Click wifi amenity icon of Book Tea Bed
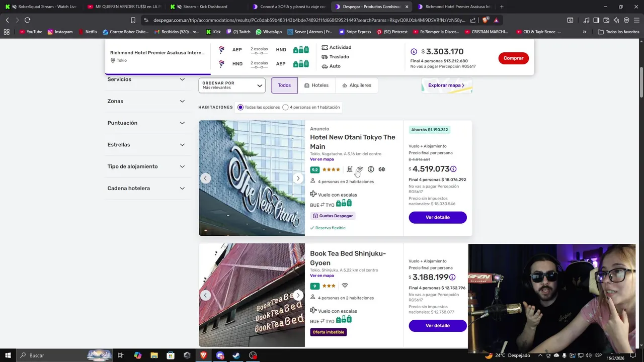Viewport: 644px width, 362px height. click(345, 286)
